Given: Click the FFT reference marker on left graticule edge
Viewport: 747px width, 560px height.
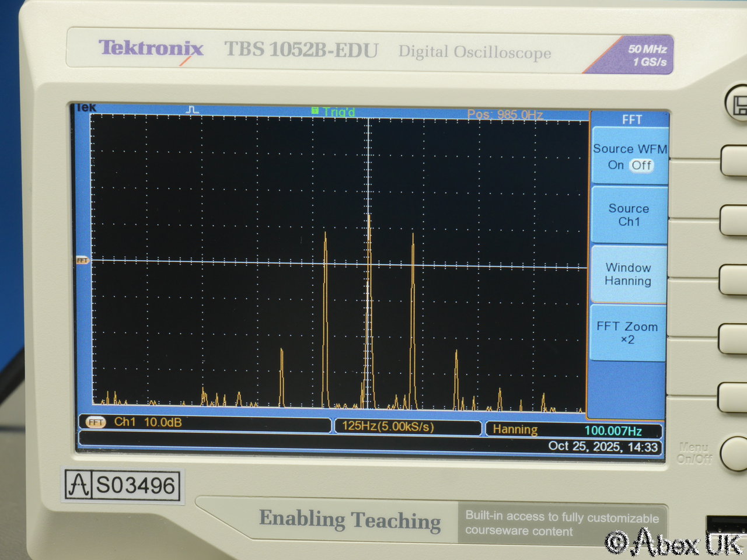Looking at the screenshot, I should 82,260.
